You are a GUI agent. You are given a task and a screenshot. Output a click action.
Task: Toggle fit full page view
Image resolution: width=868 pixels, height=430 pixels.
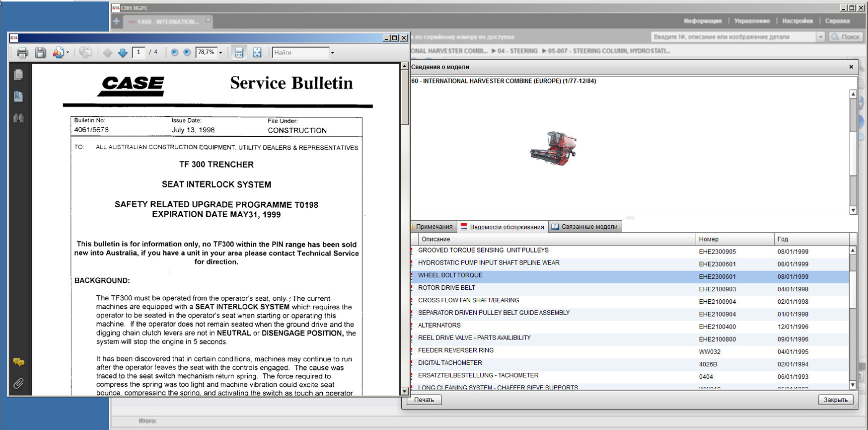257,53
